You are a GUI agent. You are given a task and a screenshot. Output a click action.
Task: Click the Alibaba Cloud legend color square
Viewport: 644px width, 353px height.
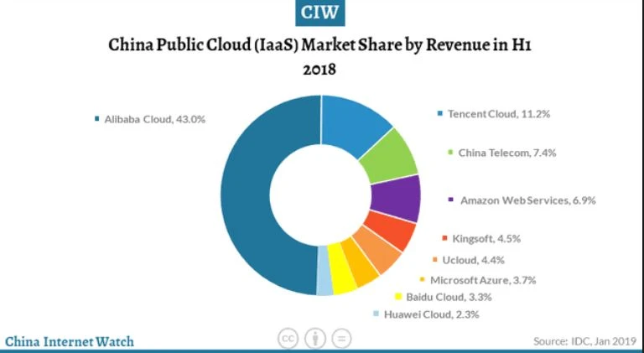pyautogui.click(x=97, y=119)
